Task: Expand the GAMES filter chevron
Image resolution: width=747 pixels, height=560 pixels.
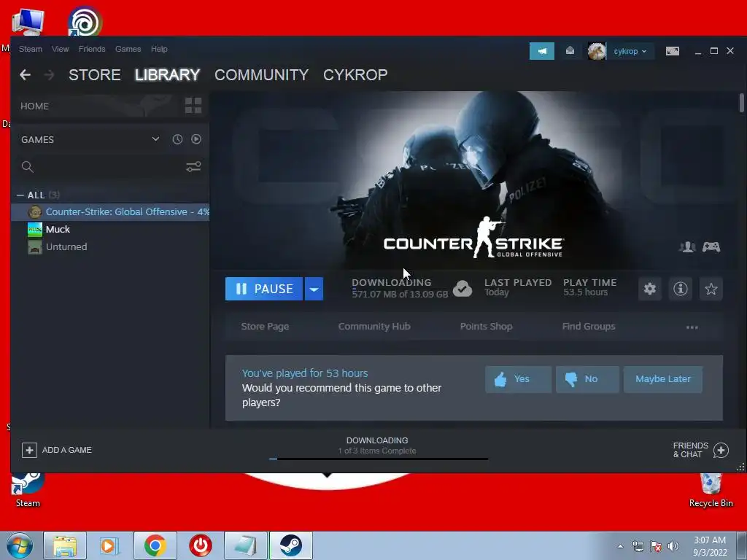Action: click(x=155, y=139)
